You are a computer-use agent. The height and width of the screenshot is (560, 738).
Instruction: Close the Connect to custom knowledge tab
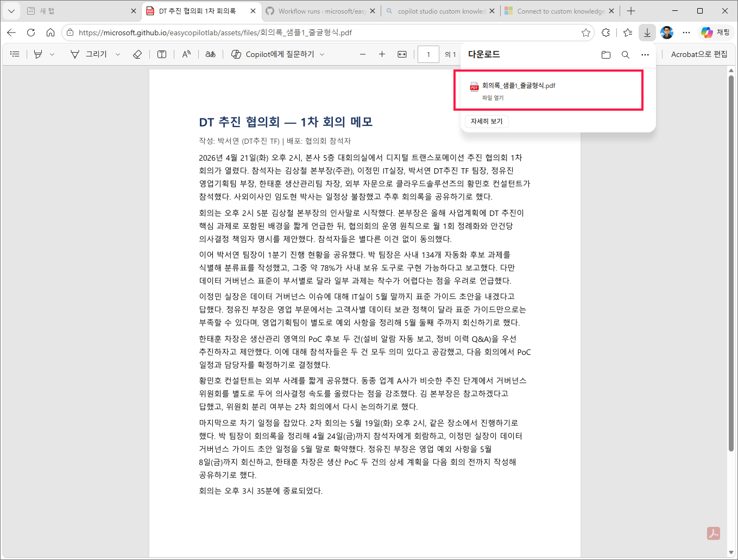[611, 11]
